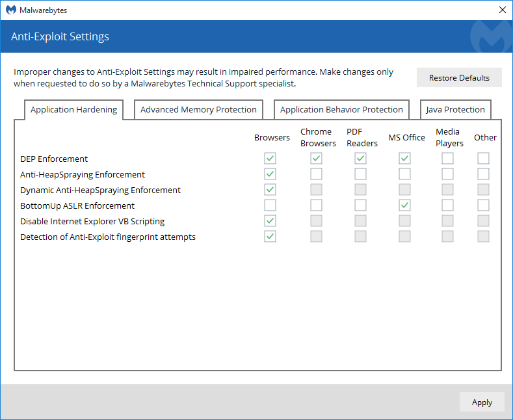
Task: Uncheck BottomUp ASLR Enforcement for MS Office
Action: pos(404,205)
